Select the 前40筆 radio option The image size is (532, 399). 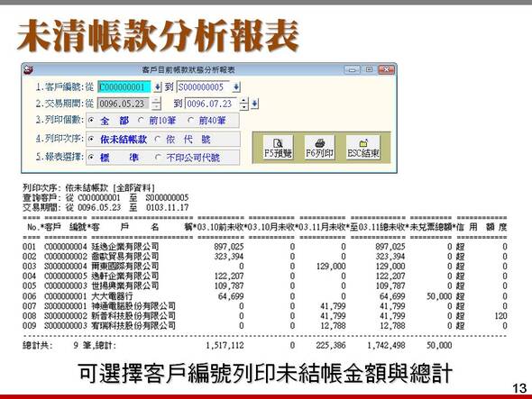[x=190, y=121]
